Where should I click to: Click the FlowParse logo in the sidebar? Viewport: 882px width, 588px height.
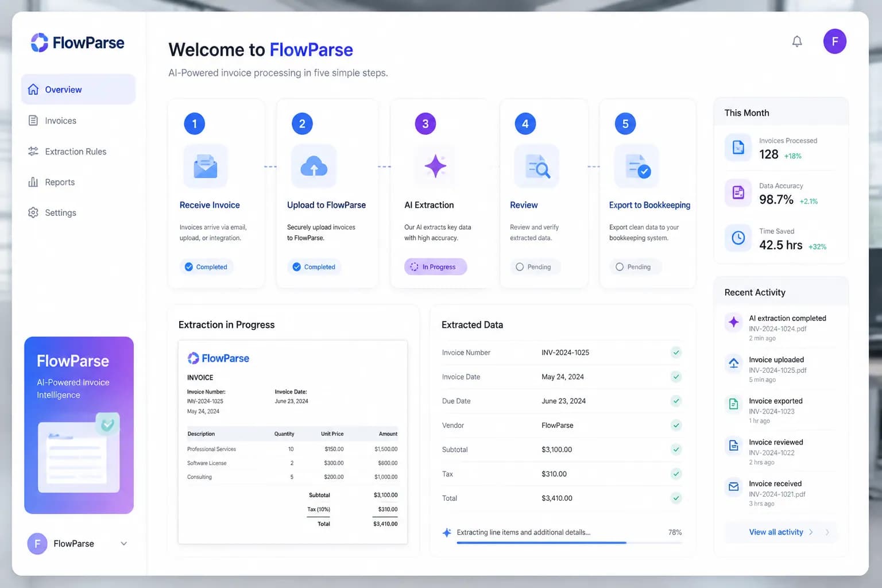pos(77,42)
